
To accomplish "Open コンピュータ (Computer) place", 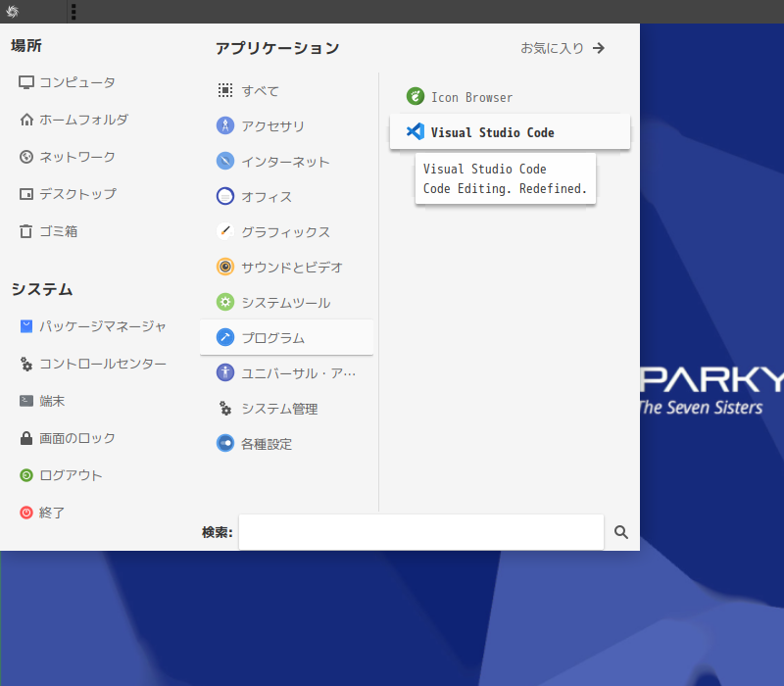I will (x=67, y=82).
